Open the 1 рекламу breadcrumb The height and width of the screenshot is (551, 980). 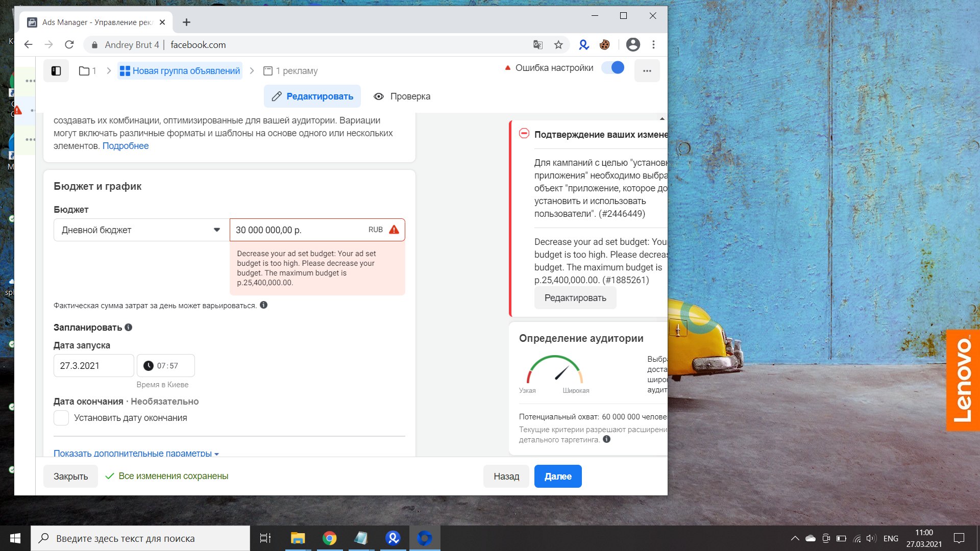290,71
